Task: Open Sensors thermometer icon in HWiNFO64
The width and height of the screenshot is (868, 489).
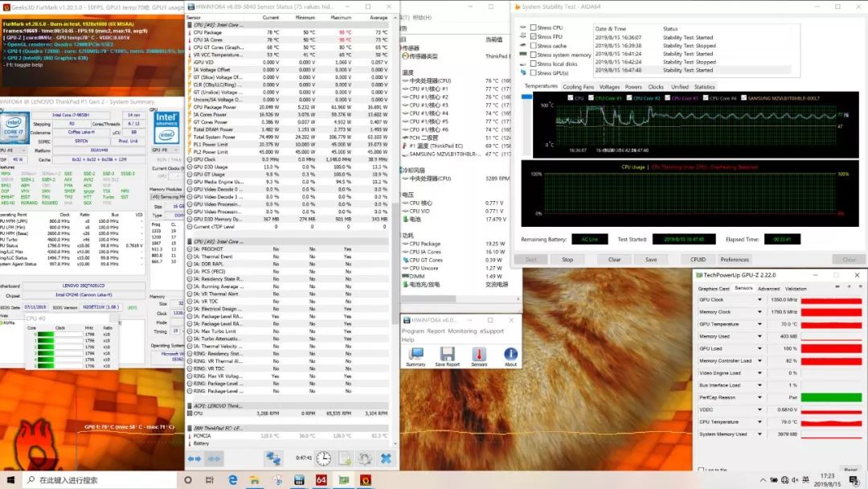Action: point(479,356)
